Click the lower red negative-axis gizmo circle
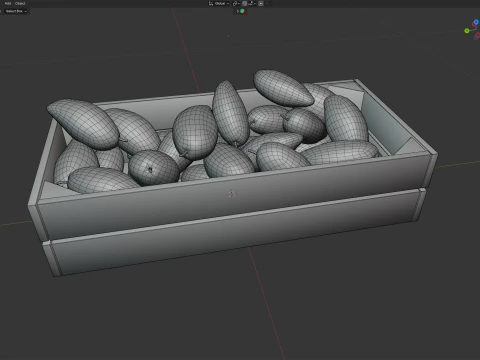480x360 pixels. (477, 36)
